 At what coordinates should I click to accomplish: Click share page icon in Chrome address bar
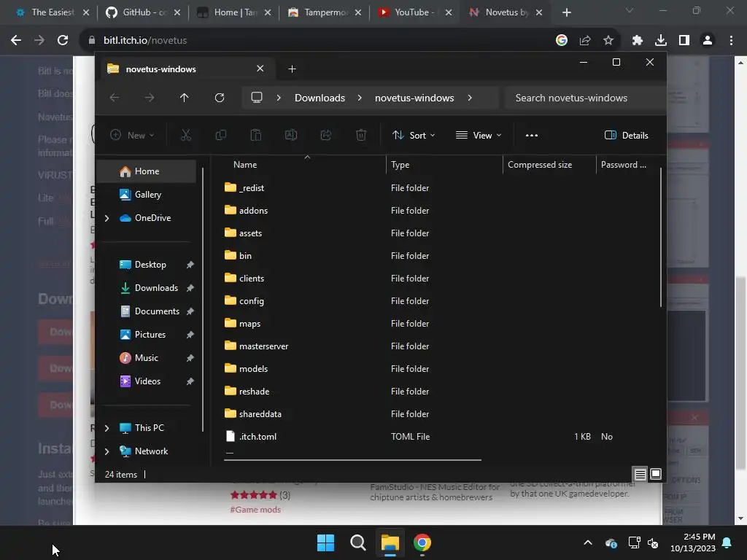click(585, 41)
